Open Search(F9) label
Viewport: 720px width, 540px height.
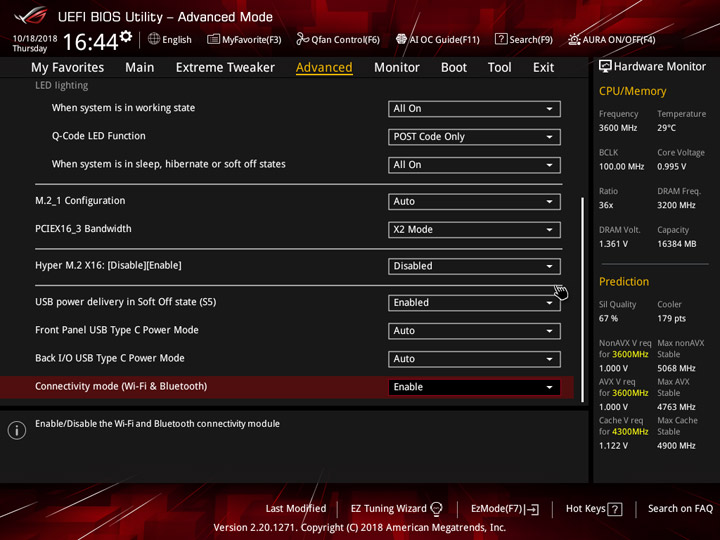pyautogui.click(x=531, y=39)
